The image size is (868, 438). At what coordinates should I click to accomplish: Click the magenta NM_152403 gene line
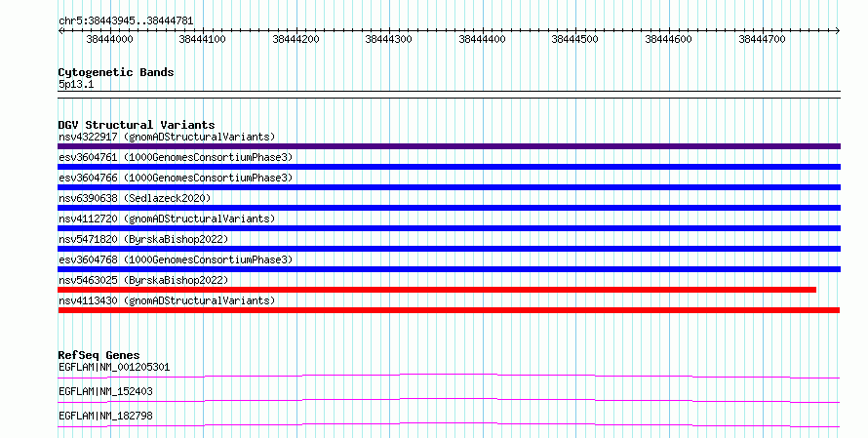point(449,401)
